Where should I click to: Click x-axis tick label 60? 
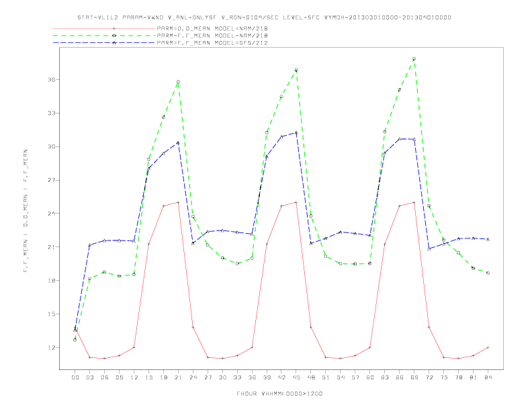point(370,377)
